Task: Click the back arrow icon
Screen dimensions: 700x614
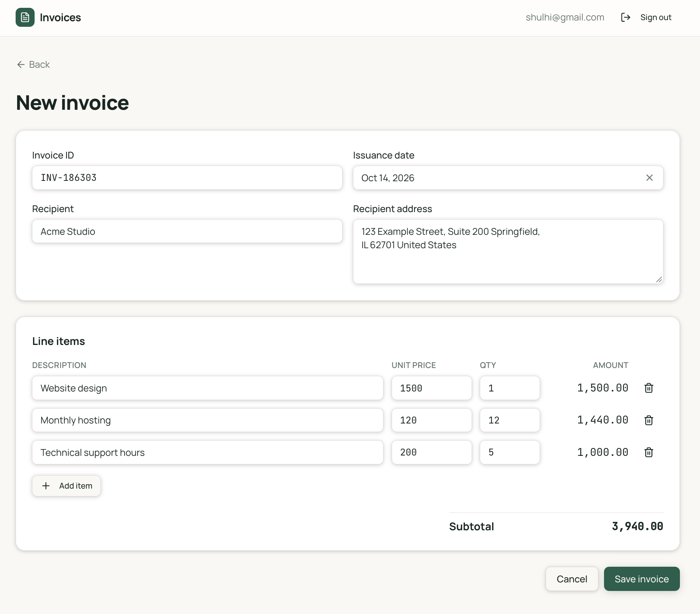Action: [x=21, y=64]
